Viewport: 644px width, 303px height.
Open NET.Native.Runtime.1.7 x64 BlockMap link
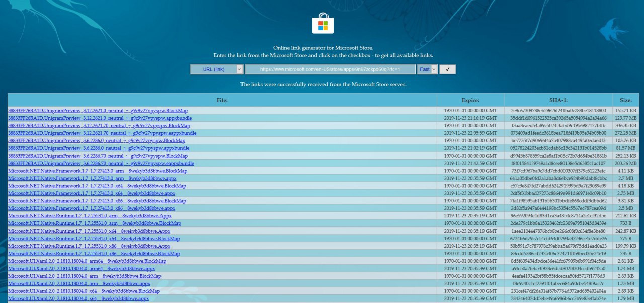94,239
